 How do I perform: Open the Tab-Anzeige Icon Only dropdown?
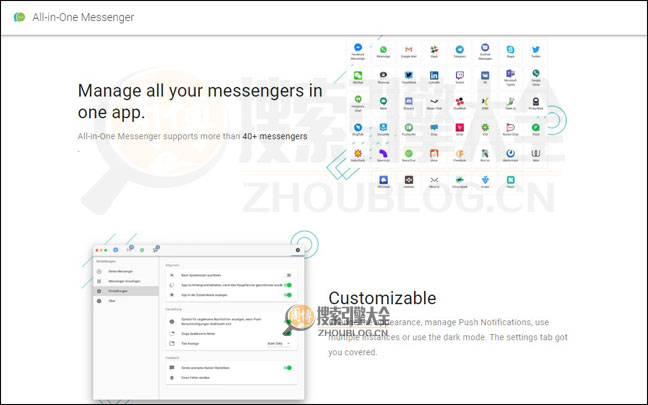click(x=279, y=343)
